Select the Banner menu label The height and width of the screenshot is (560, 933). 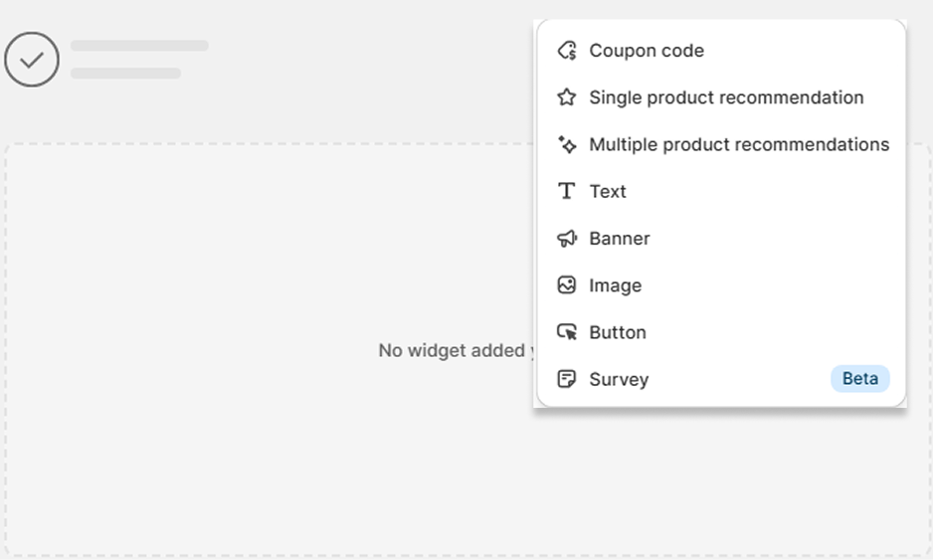(x=620, y=239)
